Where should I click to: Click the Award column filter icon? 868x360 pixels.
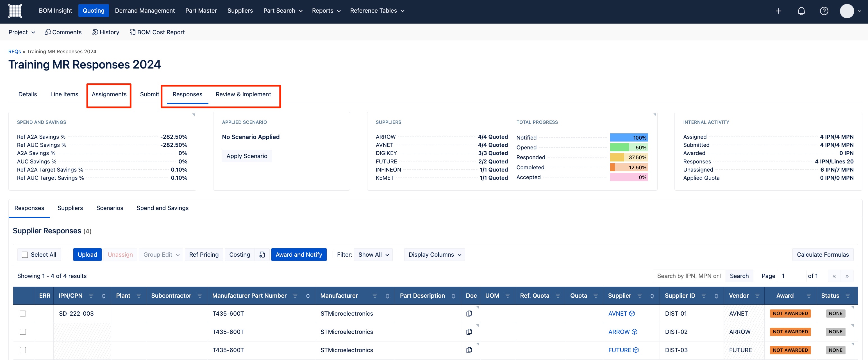(x=809, y=296)
